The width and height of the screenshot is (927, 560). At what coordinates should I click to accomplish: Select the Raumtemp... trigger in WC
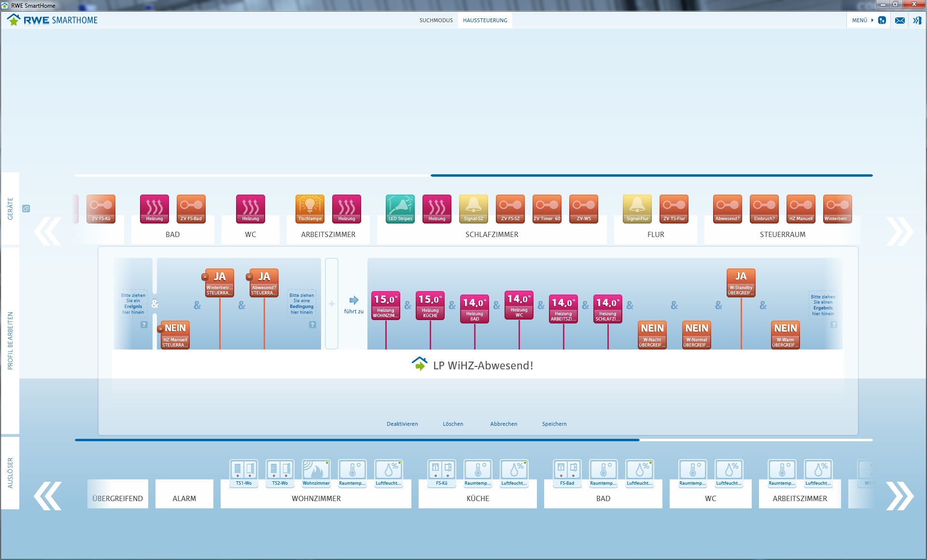click(693, 473)
